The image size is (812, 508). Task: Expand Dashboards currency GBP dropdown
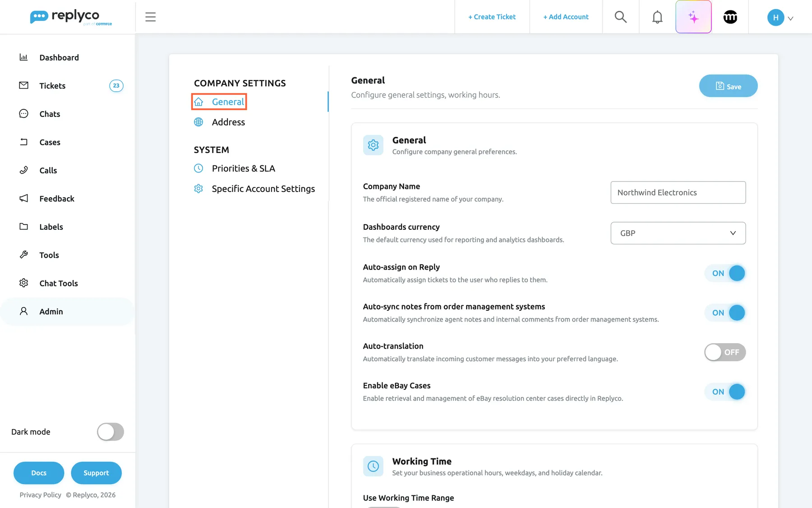[x=678, y=233]
